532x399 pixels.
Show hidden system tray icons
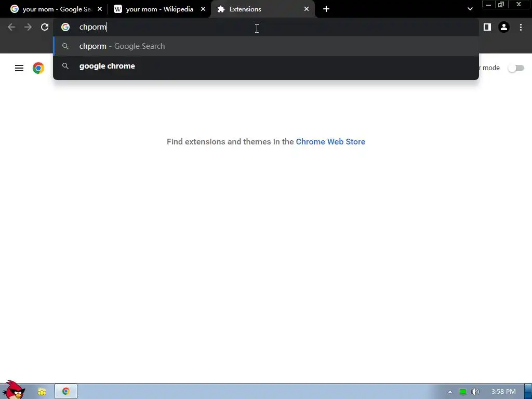[450, 392]
